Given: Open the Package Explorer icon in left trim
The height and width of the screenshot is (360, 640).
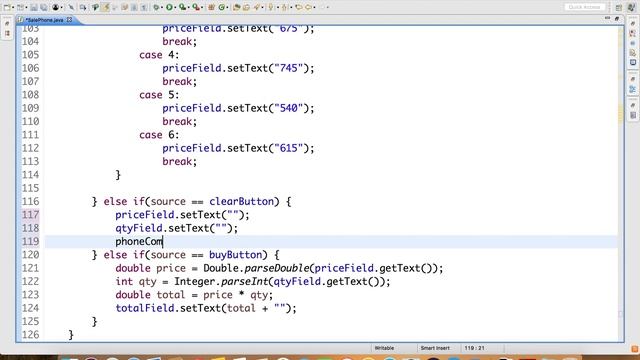Looking at the screenshot, I should (7, 33).
